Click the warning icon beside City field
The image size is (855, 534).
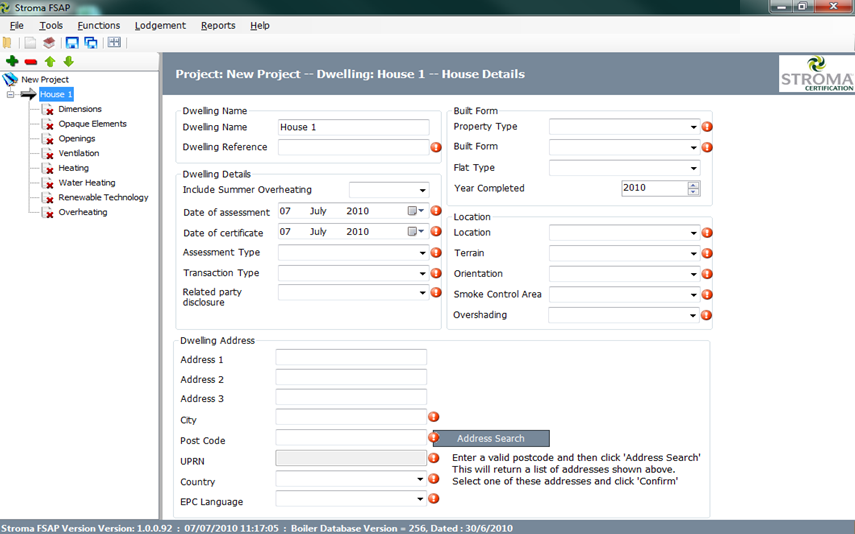click(x=433, y=417)
